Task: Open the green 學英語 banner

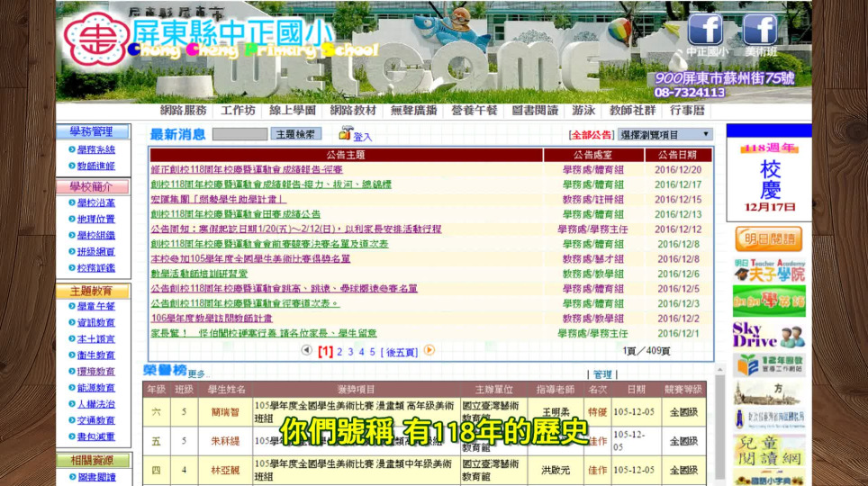Action: [x=769, y=301]
